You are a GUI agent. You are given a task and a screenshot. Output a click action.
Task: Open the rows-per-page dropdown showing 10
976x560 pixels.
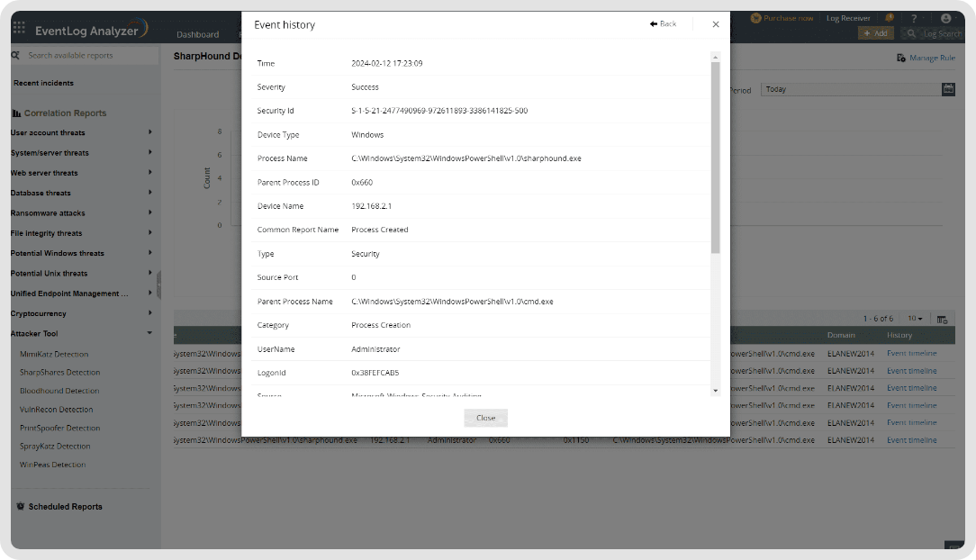click(x=915, y=318)
